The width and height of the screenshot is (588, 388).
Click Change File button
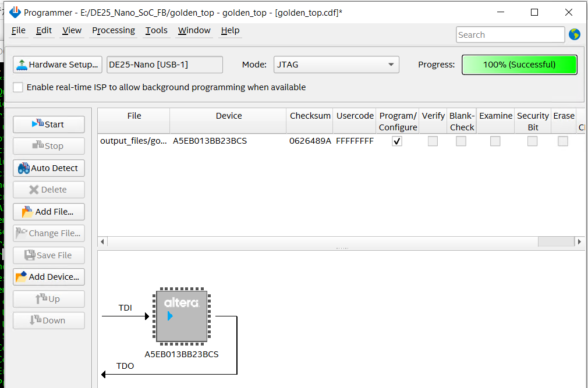tap(49, 233)
